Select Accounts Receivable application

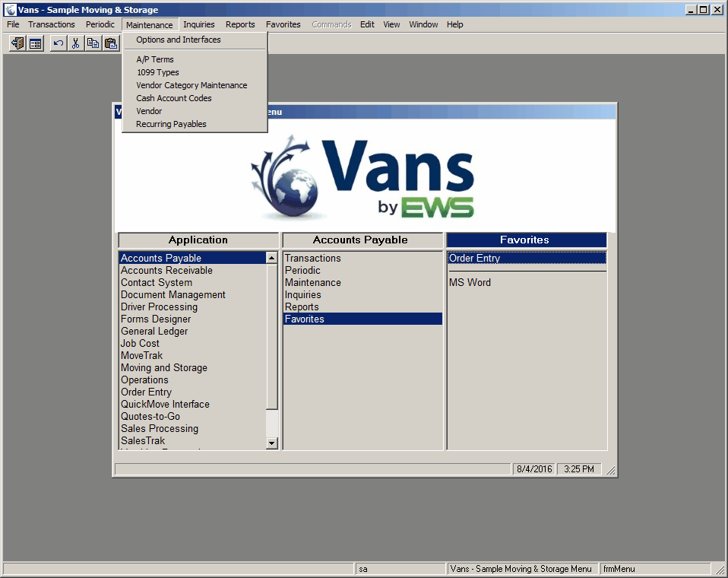click(193, 271)
